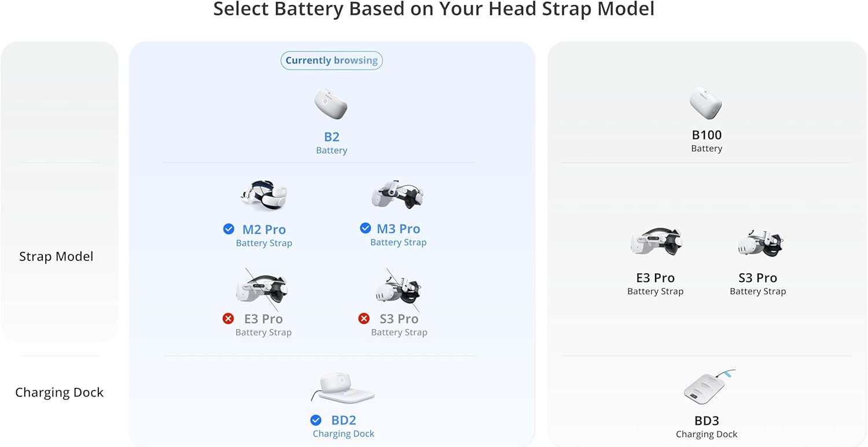Click the blue checkmark beside M2 Pro
868x447 pixels.
[229, 229]
